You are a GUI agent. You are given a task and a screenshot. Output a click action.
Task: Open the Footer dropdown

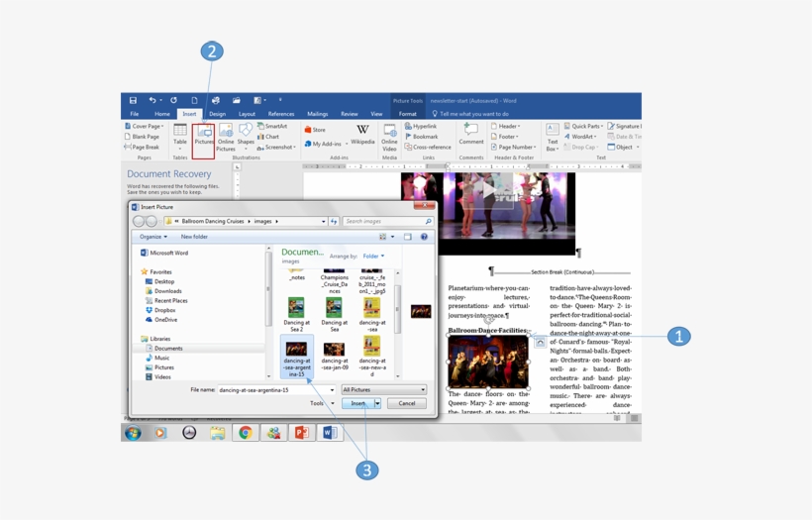pos(504,137)
